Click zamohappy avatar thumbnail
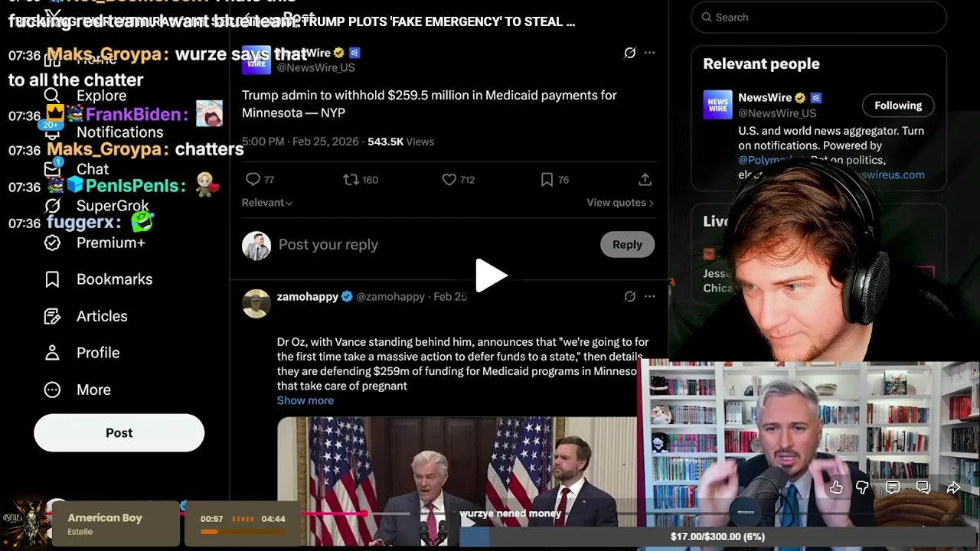The width and height of the screenshot is (980, 551). coord(256,304)
